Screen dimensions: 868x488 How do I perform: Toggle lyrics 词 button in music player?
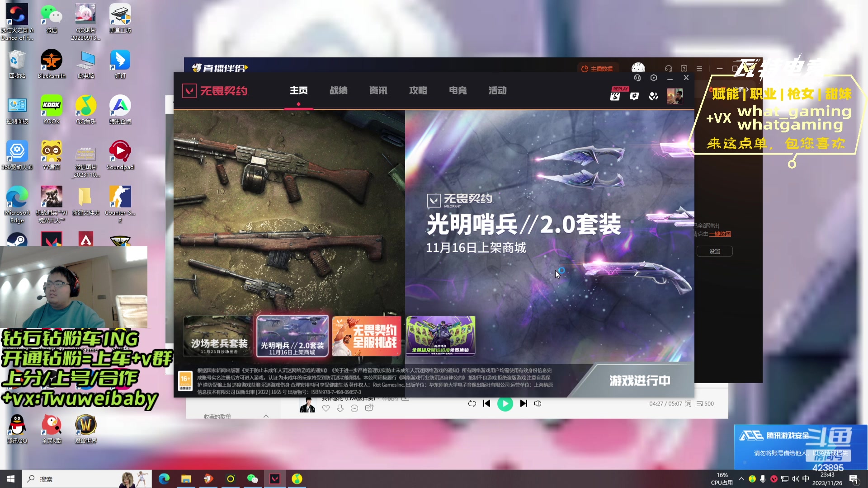click(x=688, y=404)
